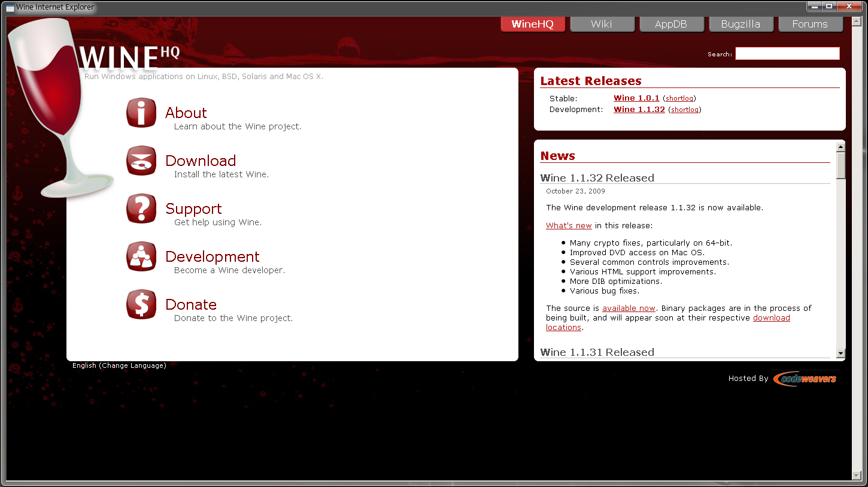The height and width of the screenshot is (487, 868).
Task: Open the Wine 1.0.1 stable release link
Action: (x=636, y=98)
